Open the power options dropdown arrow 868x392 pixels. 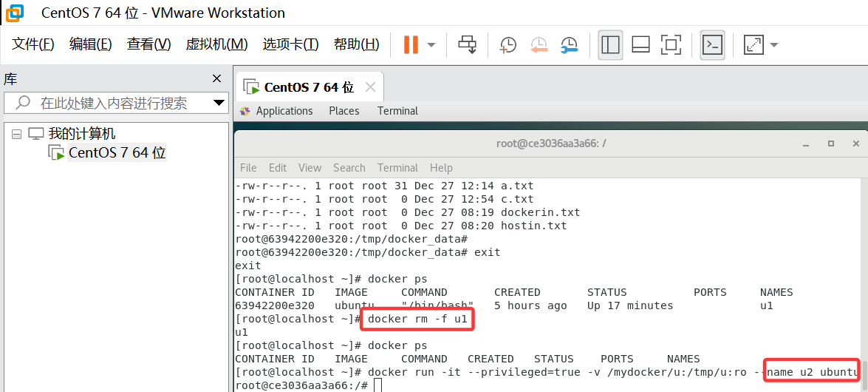click(431, 44)
